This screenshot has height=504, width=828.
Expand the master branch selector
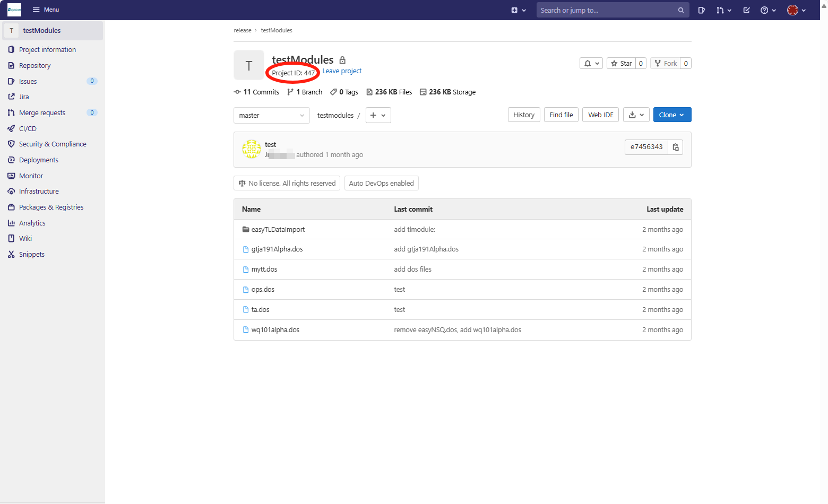click(271, 116)
